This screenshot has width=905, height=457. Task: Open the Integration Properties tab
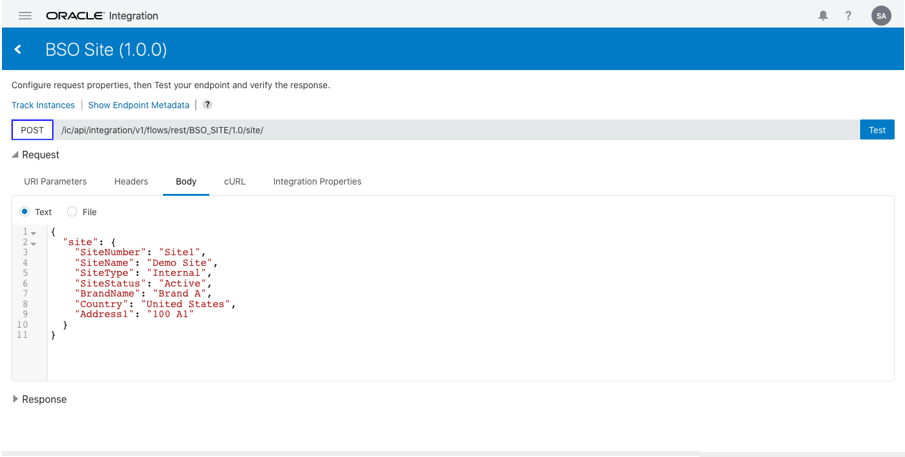point(317,181)
